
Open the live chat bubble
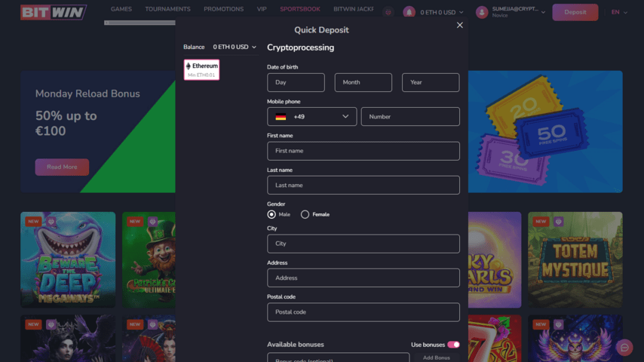pyautogui.click(x=624, y=348)
